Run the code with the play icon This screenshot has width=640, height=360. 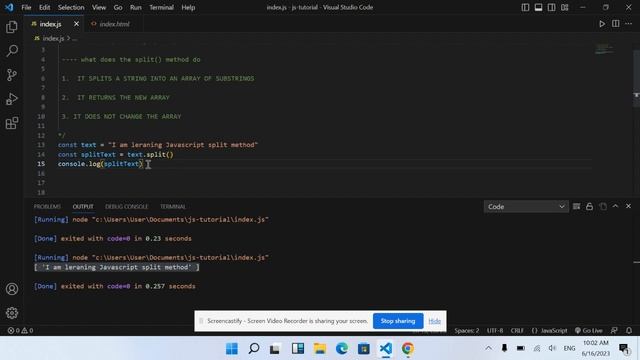click(602, 24)
